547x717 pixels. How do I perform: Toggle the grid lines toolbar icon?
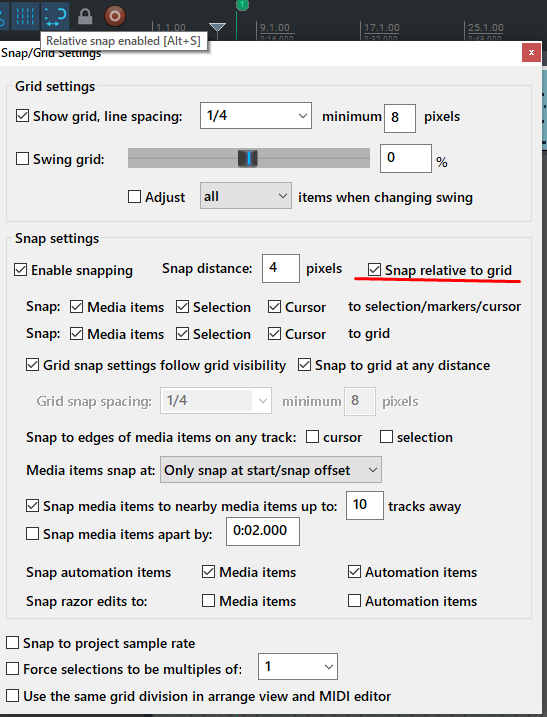(x=25, y=16)
